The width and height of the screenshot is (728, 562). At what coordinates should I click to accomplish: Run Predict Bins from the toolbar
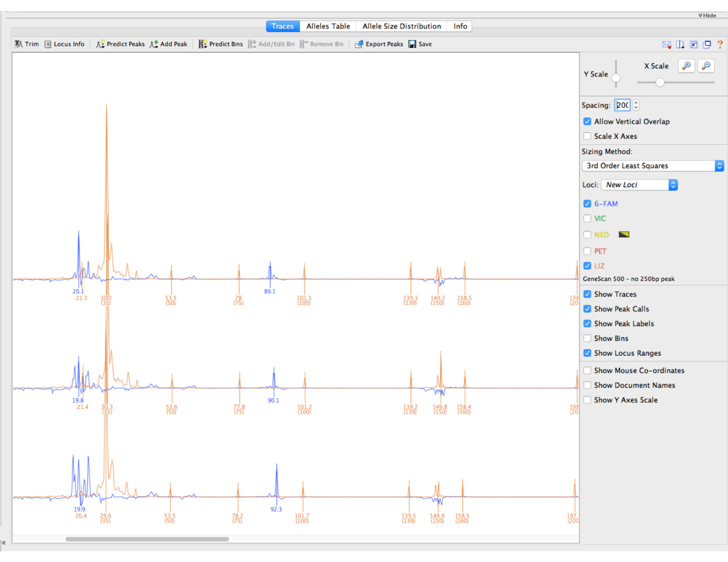(220, 44)
